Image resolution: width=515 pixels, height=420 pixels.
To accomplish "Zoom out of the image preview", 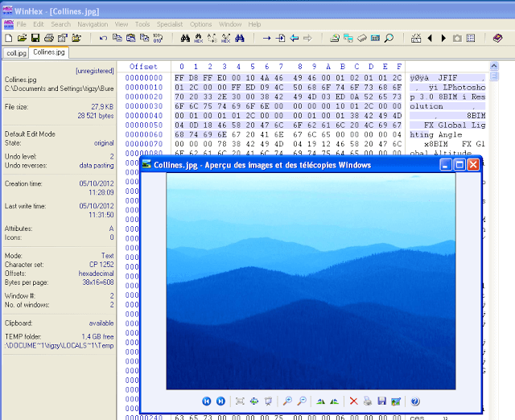I will 301,401.
